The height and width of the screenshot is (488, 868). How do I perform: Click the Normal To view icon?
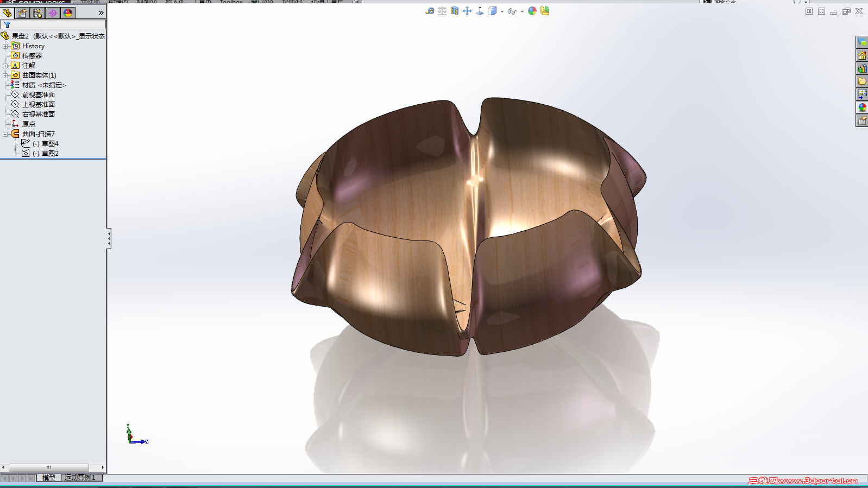click(480, 11)
